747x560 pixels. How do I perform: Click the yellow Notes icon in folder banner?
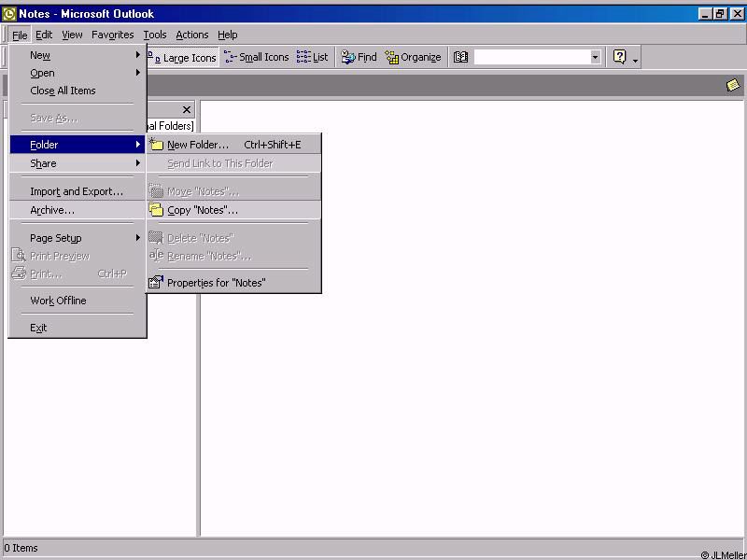733,85
